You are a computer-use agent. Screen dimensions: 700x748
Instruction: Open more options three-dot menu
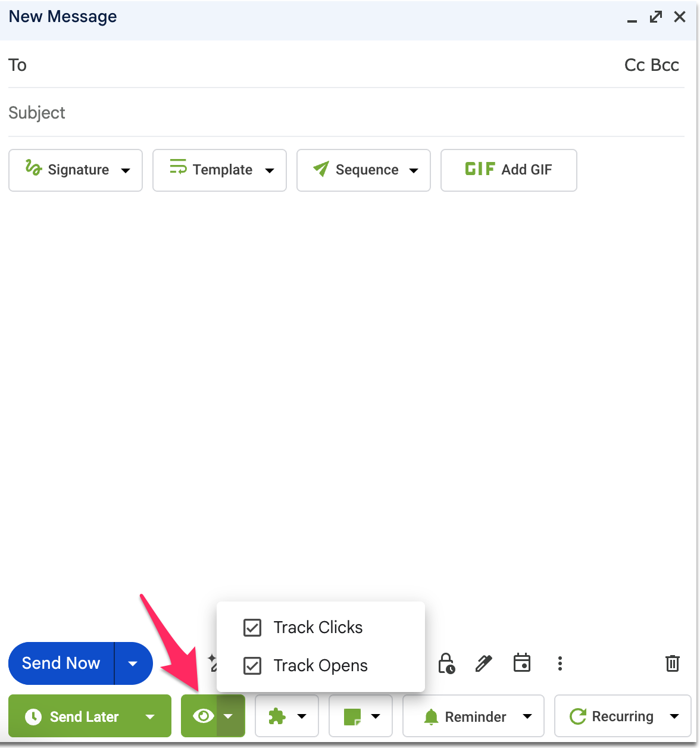[x=560, y=663]
